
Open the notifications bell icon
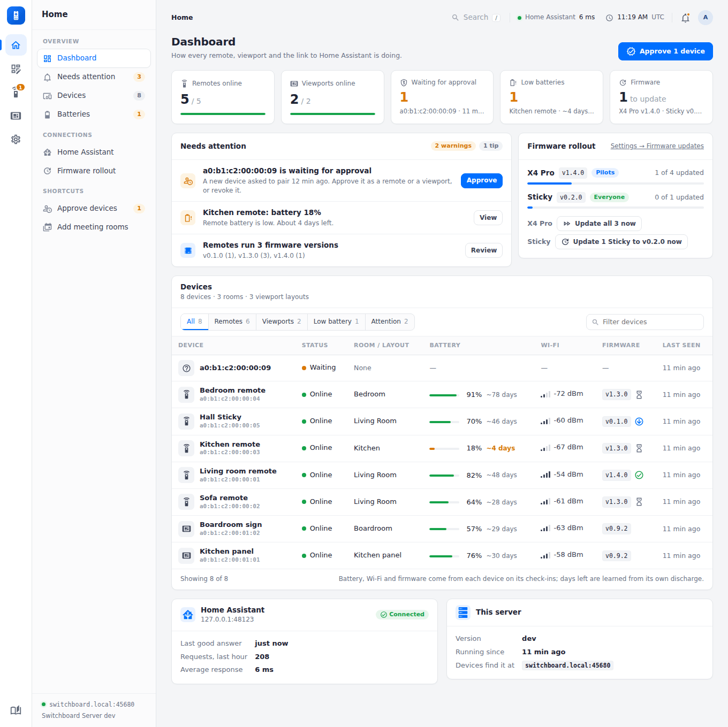coord(685,18)
